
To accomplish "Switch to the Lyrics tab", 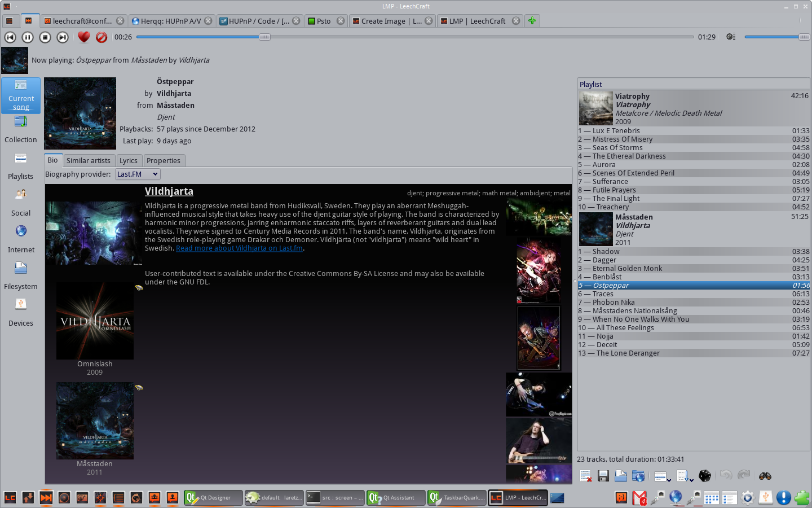I will tap(129, 161).
